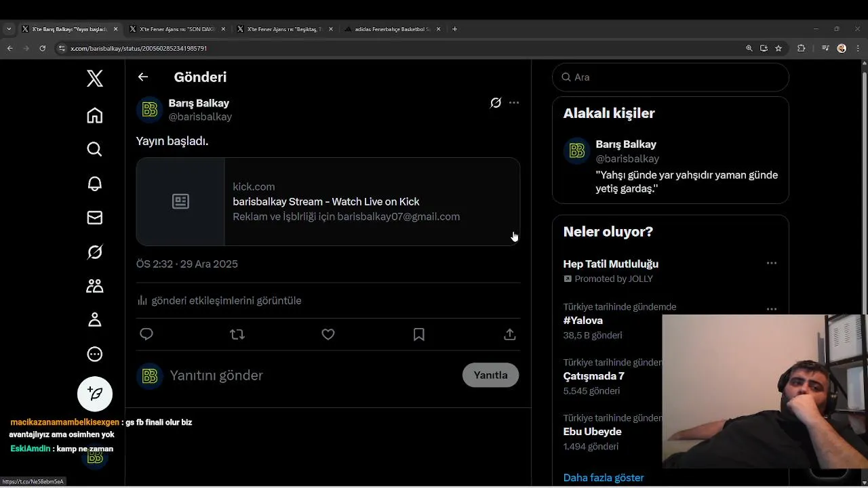Open Grok from the sidebar icon
Viewport: 868px width, 488px height.
tap(95, 252)
